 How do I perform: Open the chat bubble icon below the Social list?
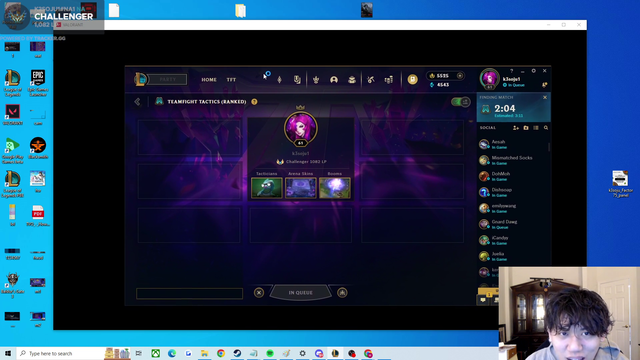click(x=483, y=300)
